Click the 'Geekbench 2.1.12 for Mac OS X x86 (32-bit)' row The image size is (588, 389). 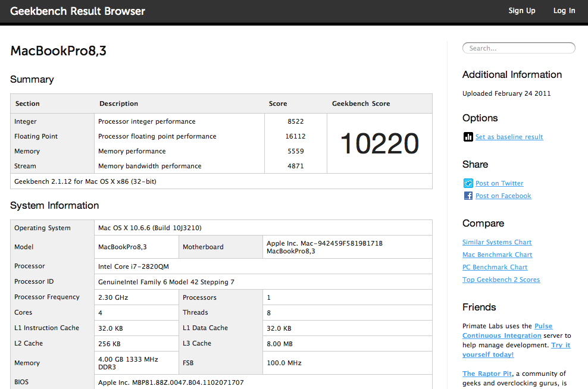click(221, 181)
